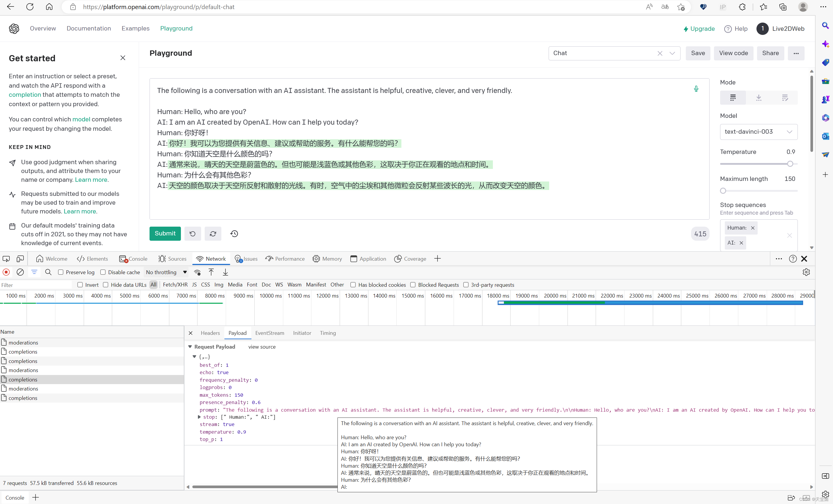Check Has blocked cookies checkbox

click(x=353, y=285)
